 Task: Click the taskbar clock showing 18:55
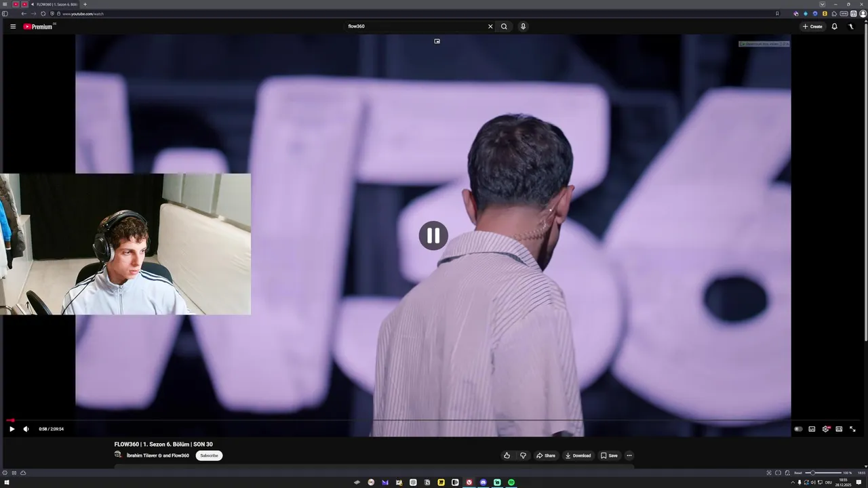click(x=844, y=482)
